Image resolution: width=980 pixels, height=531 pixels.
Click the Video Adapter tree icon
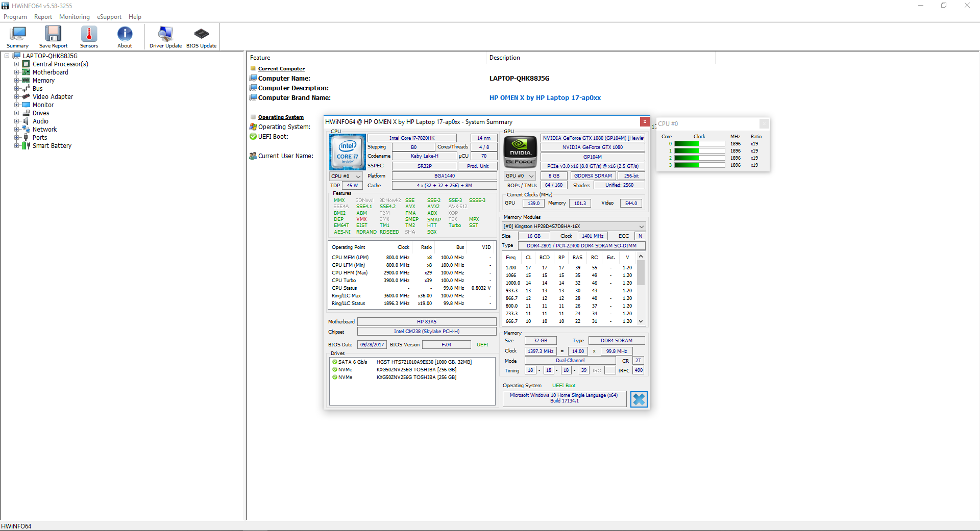coord(26,97)
